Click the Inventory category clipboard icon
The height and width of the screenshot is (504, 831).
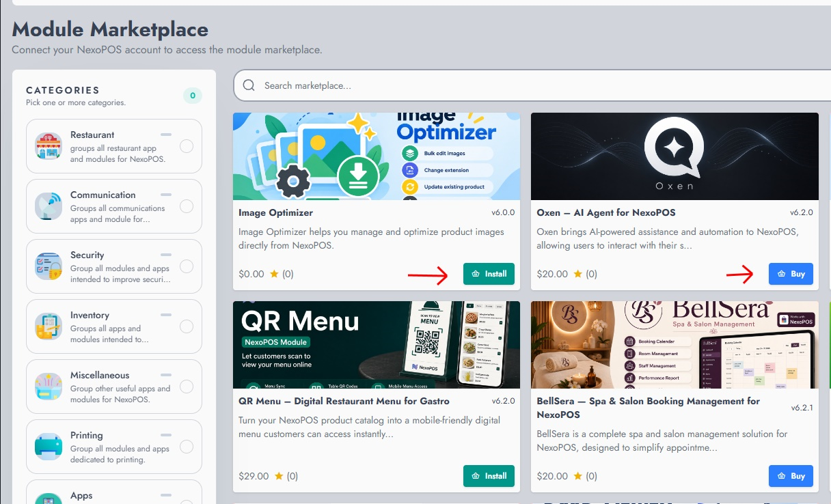click(x=49, y=326)
